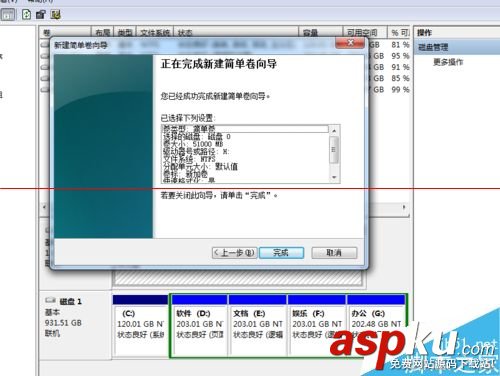Click the volume row showing 91 %
The width and height of the screenshot is (500, 376).
point(225,67)
